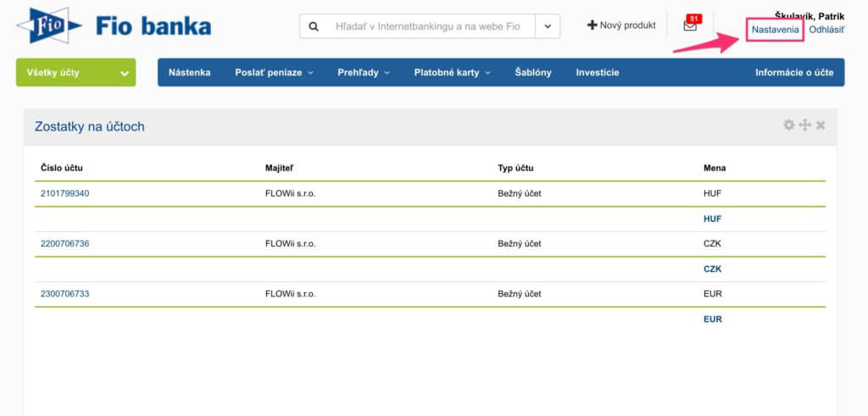Click the bold HUF subtotal label

pos(712,219)
